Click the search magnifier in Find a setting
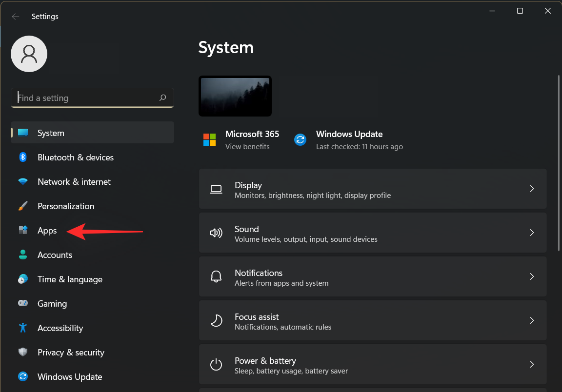This screenshot has width=562, height=392. [163, 98]
